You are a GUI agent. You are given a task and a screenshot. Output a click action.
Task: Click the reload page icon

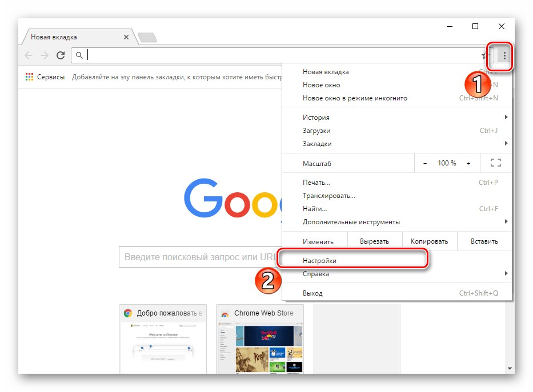61,55
